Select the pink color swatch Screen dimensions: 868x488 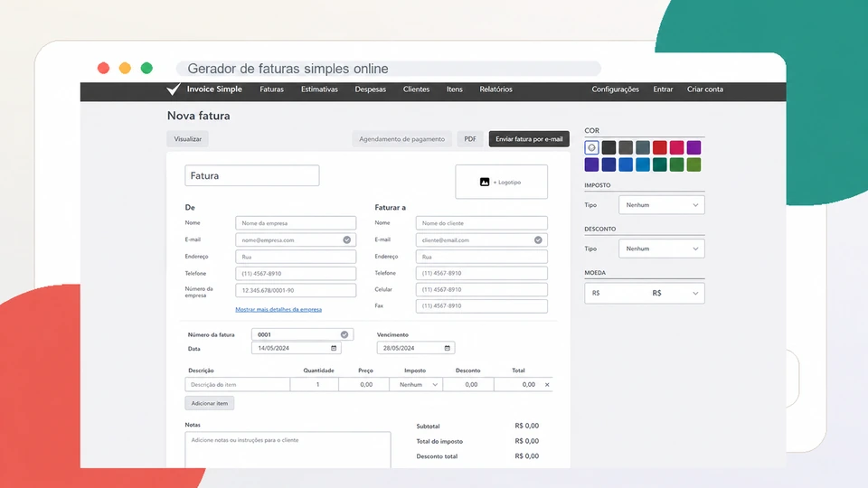(x=676, y=147)
